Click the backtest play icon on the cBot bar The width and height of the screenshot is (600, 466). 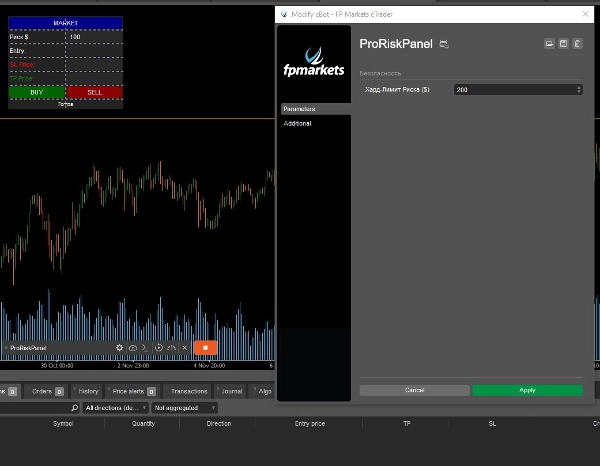(159, 348)
